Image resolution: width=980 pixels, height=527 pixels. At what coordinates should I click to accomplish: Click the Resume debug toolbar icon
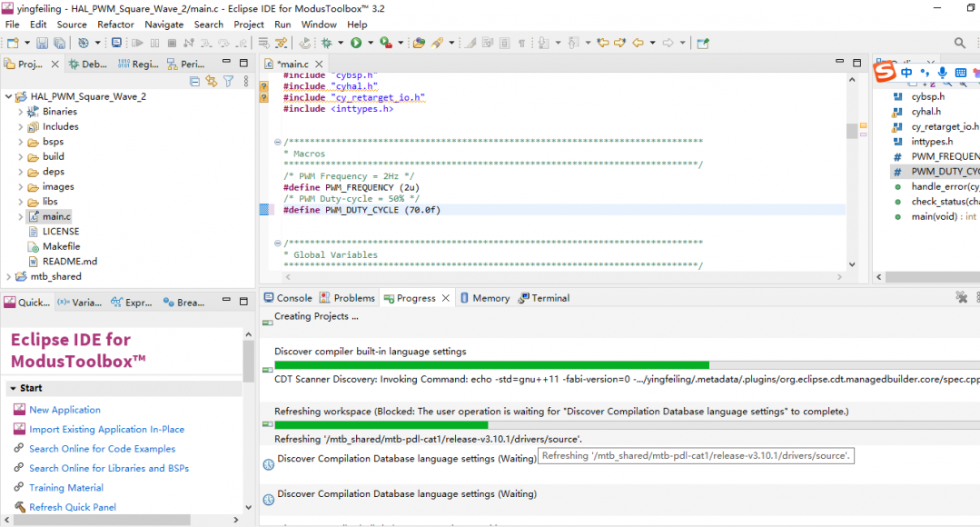tap(137, 43)
